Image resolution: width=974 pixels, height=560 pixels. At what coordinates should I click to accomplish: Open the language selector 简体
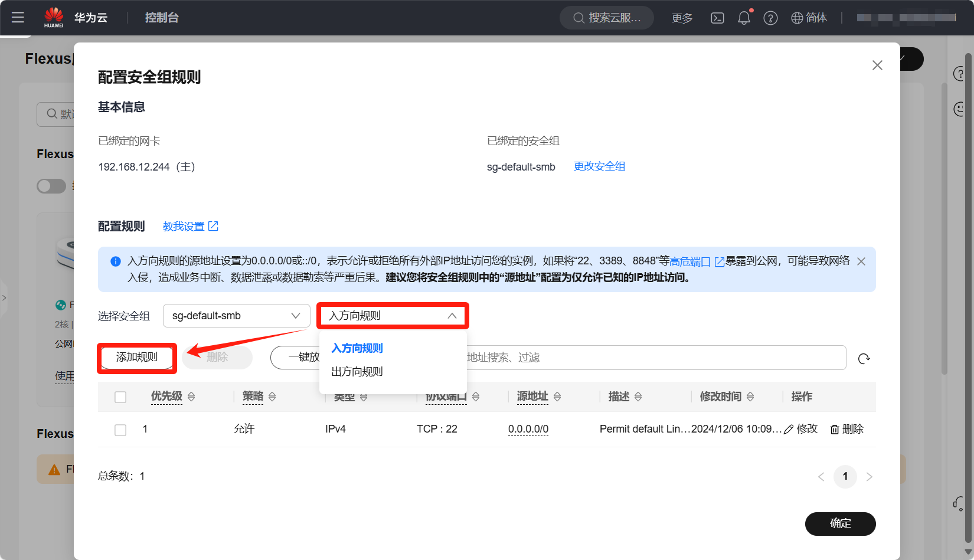[x=809, y=18]
